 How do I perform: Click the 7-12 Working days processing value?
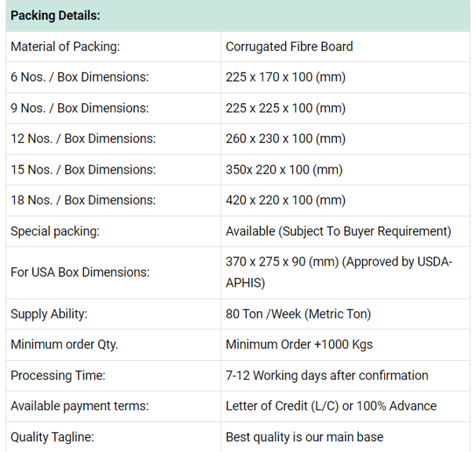tap(327, 375)
